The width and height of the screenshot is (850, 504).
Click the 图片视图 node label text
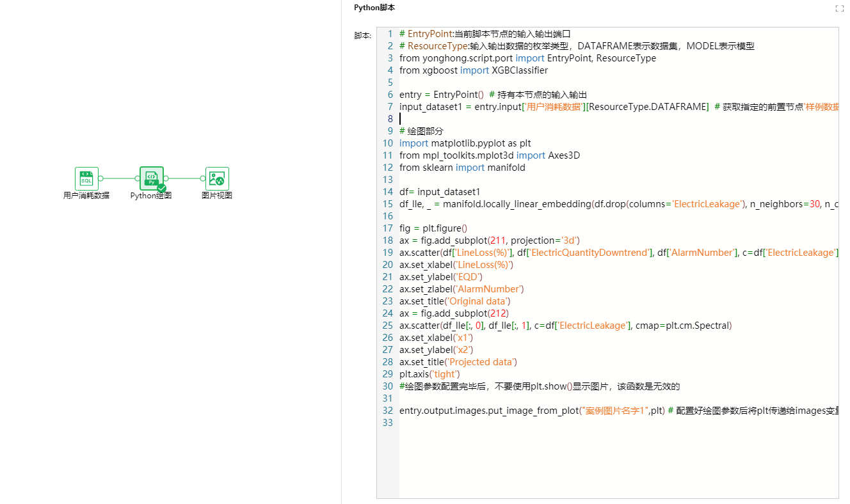(217, 196)
